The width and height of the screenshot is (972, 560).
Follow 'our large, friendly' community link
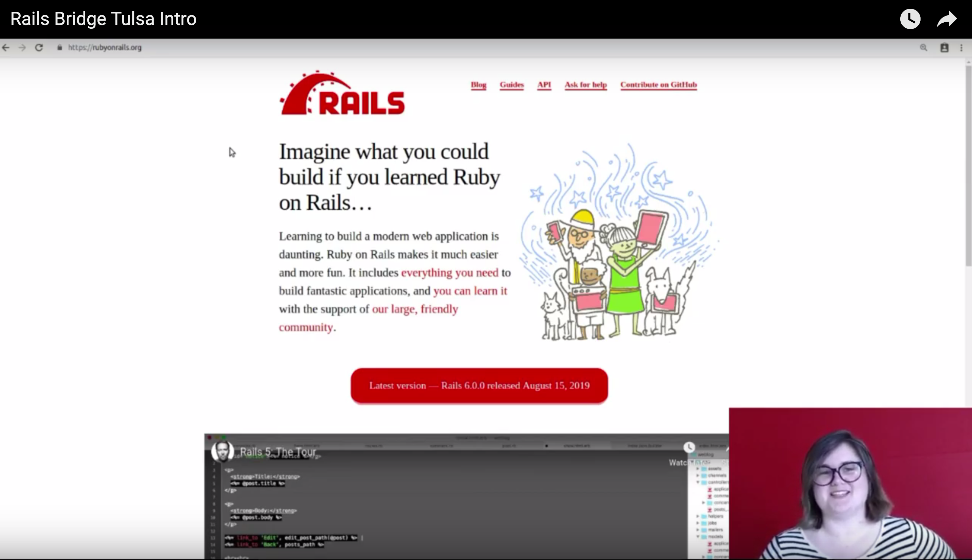pyautogui.click(x=415, y=309)
